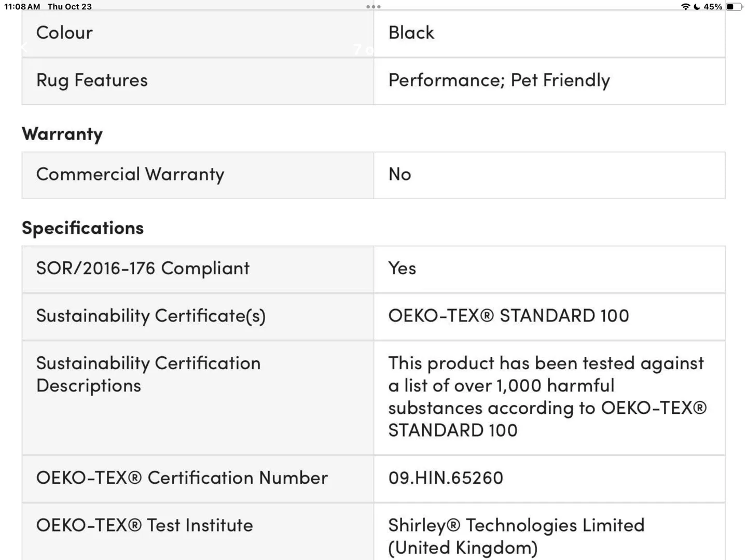Select the Rug Features row label
The height and width of the screenshot is (560, 747).
click(92, 80)
